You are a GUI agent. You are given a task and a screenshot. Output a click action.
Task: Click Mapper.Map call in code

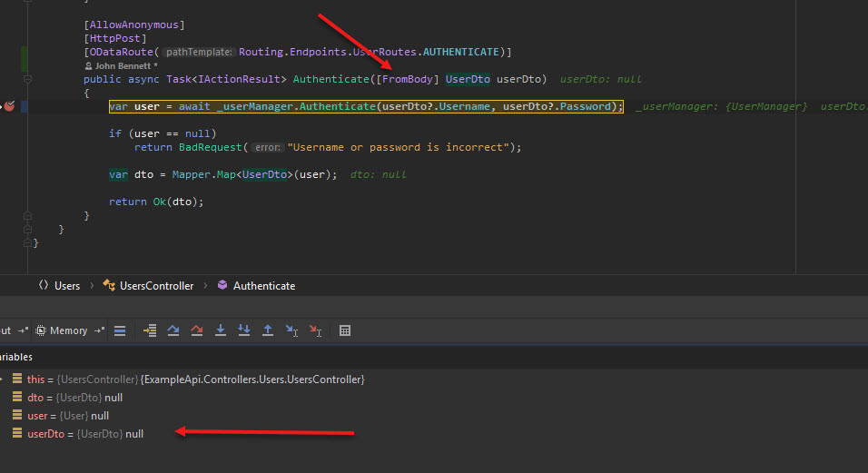click(203, 175)
